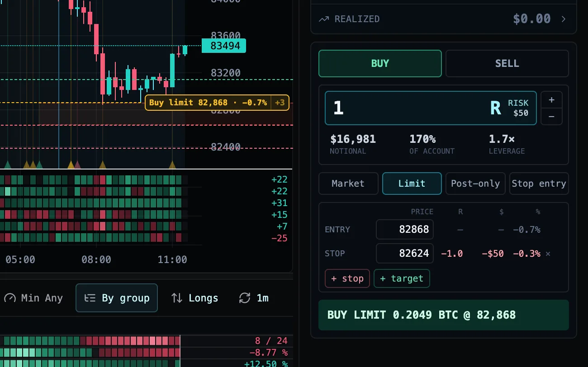Click the REALIZED trend icon
This screenshot has width=588, height=367.
324,19
